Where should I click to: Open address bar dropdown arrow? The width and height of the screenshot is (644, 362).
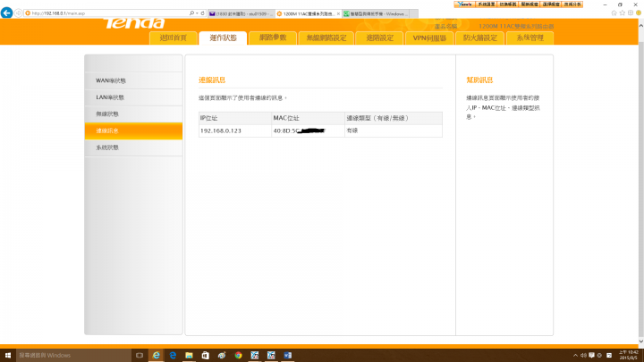(197, 13)
